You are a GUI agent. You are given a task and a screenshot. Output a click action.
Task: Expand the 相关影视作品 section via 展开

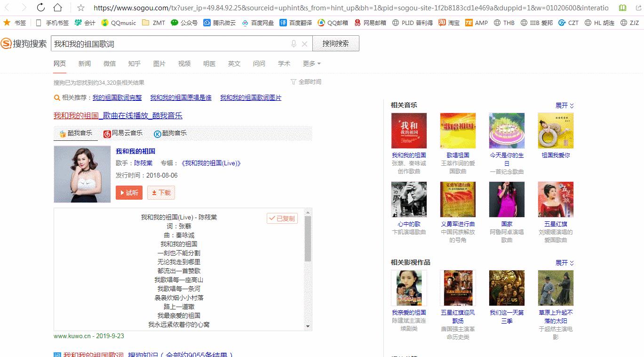(x=563, y=262)
